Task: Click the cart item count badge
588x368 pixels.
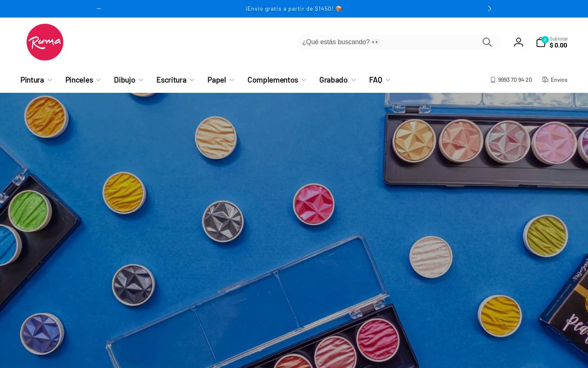Action: (545, 40)
